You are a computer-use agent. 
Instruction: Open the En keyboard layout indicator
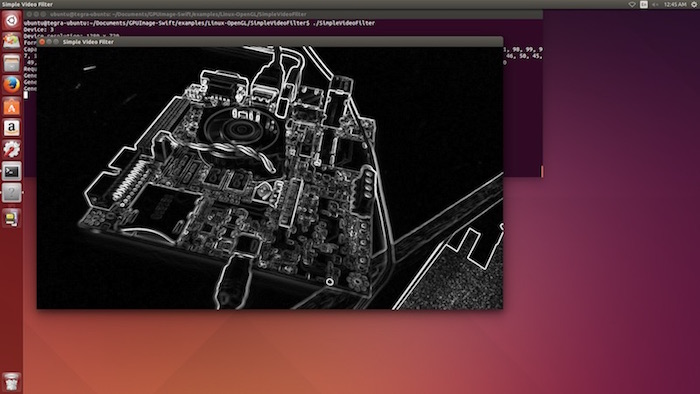[644, 4]
